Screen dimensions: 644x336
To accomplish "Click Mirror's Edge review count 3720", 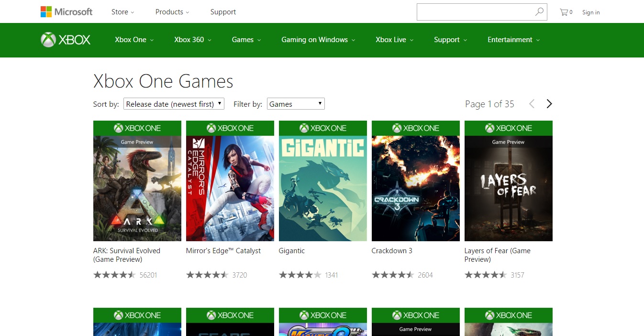I will tap(240, 275).
